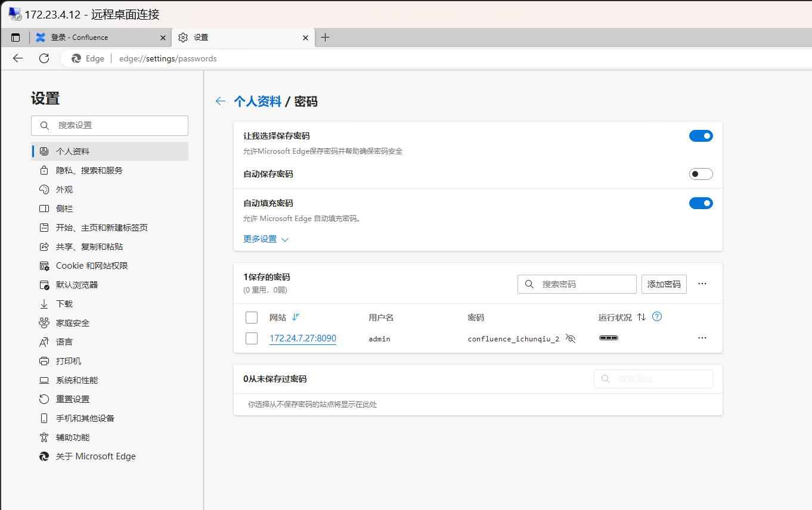Click the 搜索设置 input field
Image resolution: width=812 pixels, height=510 pixels.
point(110,126)
